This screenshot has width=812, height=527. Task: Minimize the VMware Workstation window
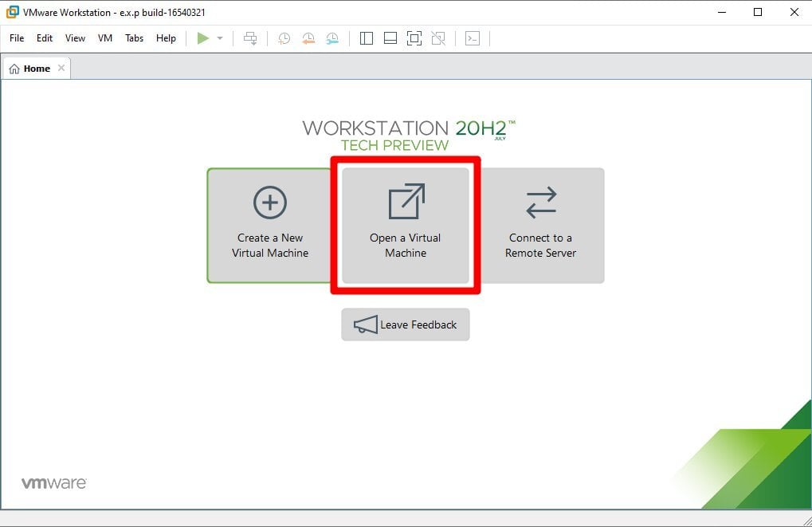722,12
